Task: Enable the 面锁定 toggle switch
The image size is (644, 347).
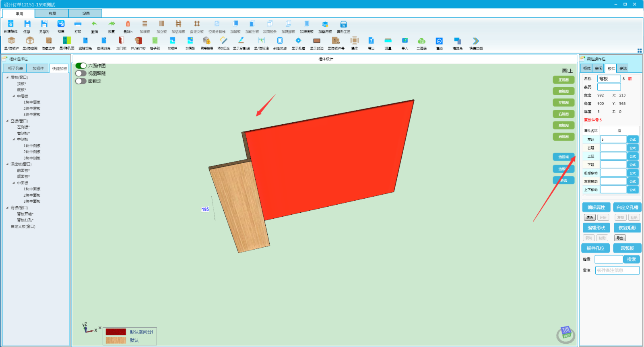Action: 81,81
